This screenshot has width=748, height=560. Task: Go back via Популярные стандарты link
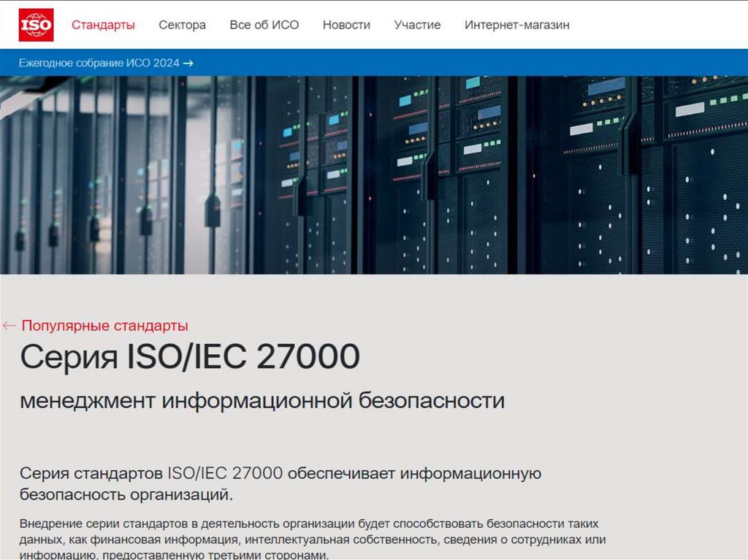[x=105, y=326]
